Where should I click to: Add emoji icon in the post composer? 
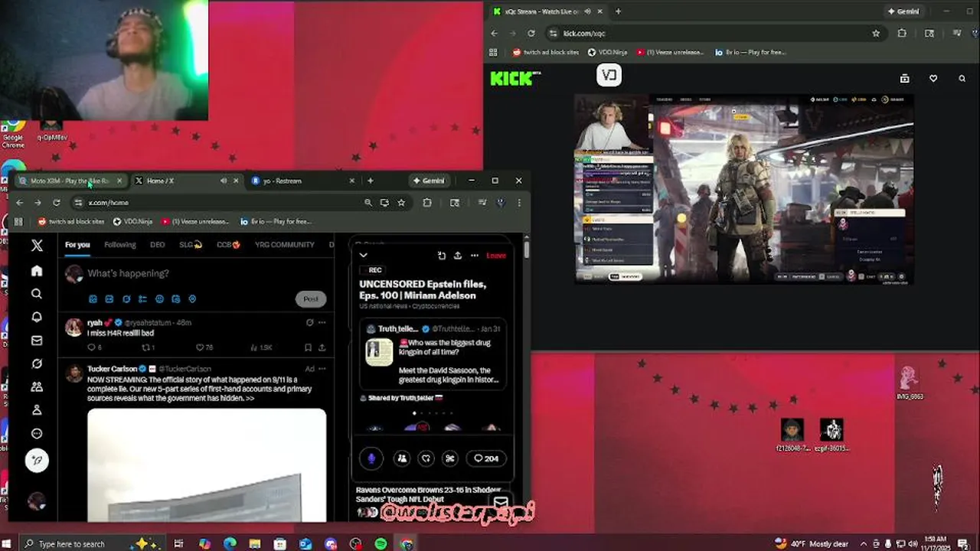pyautogui.click(x=159, y=299)
